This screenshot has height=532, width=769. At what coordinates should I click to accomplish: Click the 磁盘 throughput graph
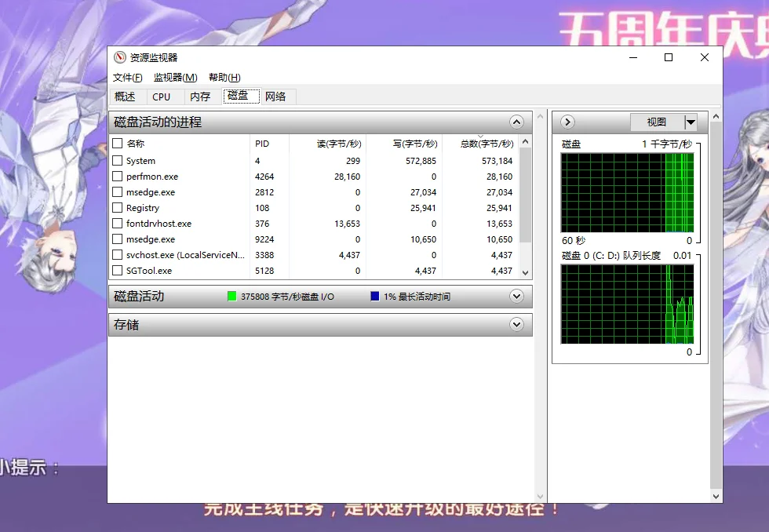point(627,193)
